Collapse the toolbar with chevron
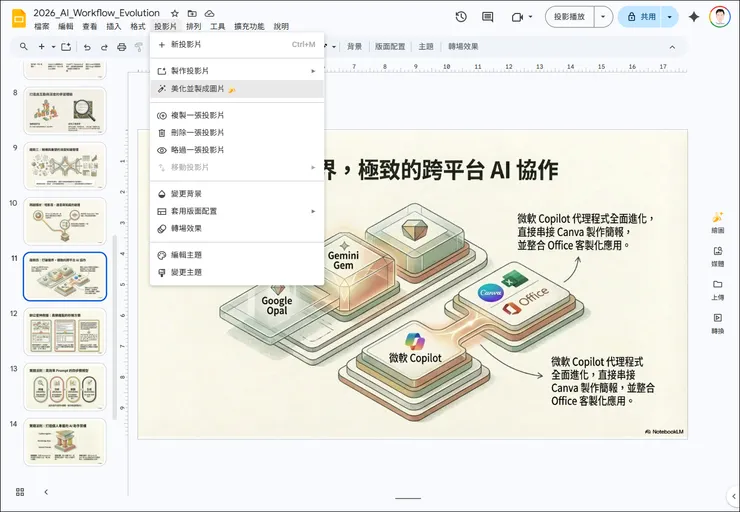740x512 pixels. (672, 47)
